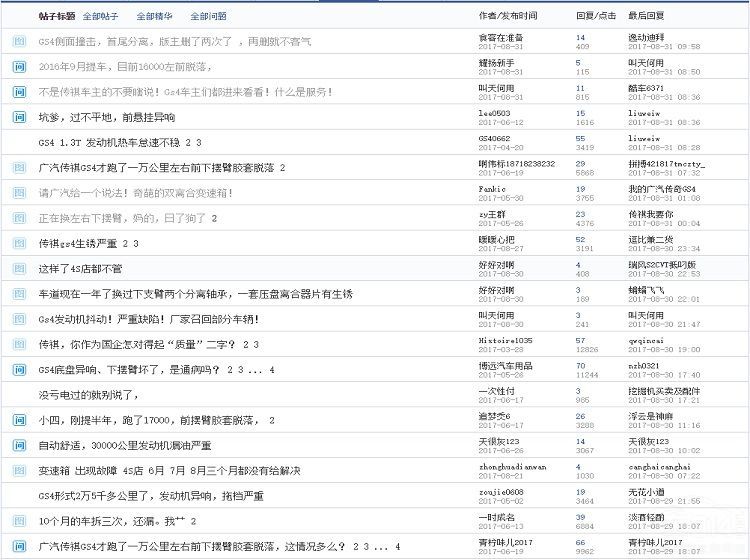Click the question icon next to 坑爹，过不平地
The image size is (750, 560).
(x=19, y=117)
